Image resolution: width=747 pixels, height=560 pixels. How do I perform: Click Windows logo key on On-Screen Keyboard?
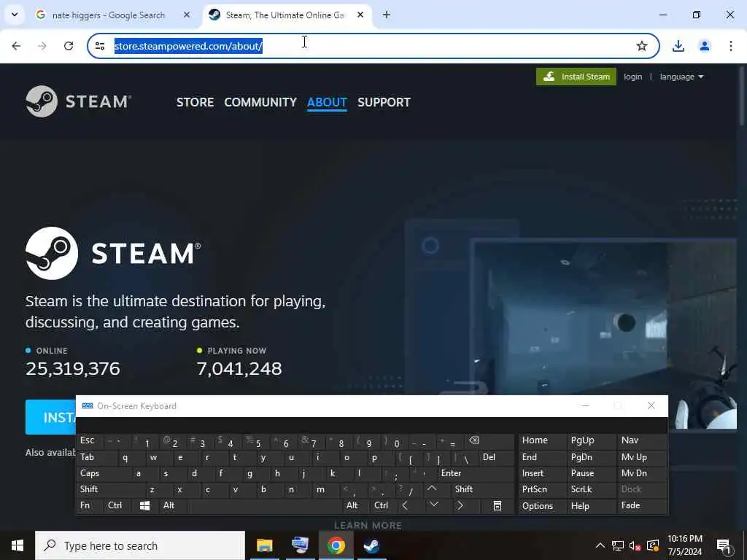coord(145,506)
